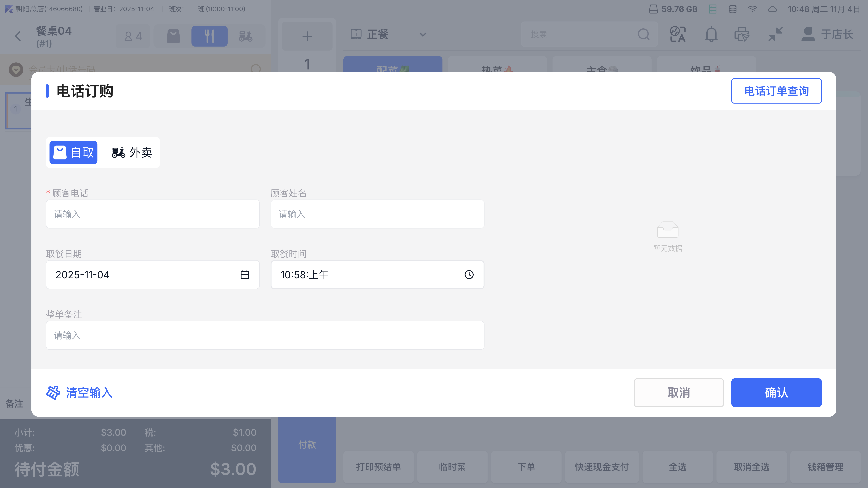The width and height of the screenshot is (868, 488).
Task: Click the translate language icon
Action: 678,34
